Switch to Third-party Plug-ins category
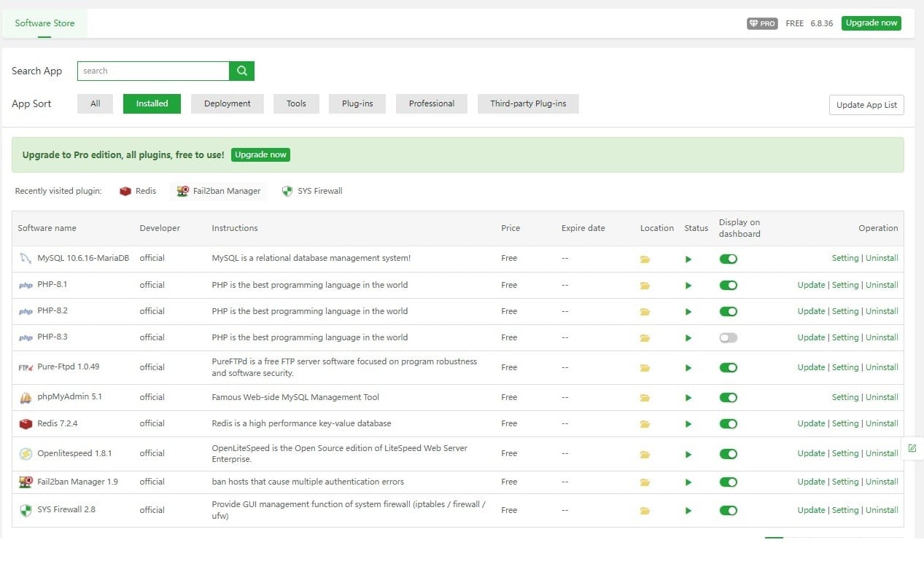The height and width of the screenshot is (572, 924). [528, 103]
